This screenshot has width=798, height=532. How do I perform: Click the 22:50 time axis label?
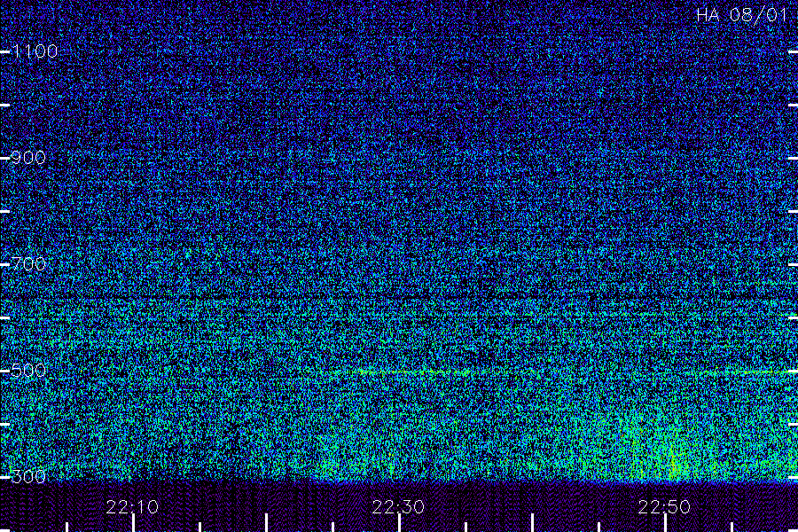pyautogui.click(x=665, y=507)
